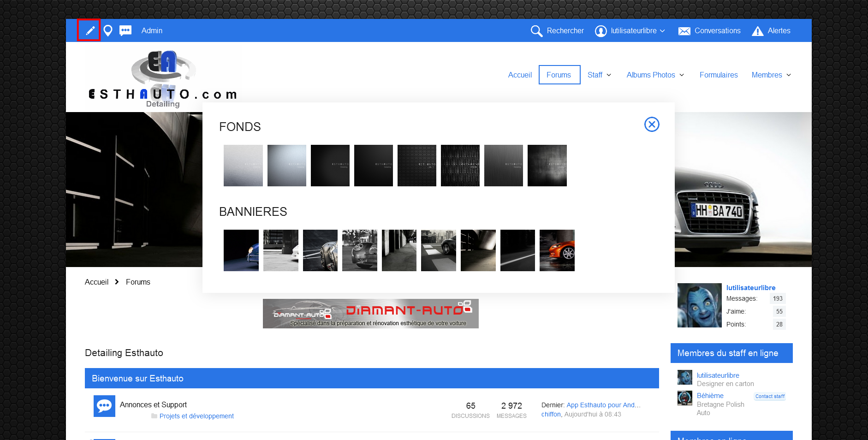Click the folder icon before Projets et développement
The image size is (868, 440).
coord(154,416)
